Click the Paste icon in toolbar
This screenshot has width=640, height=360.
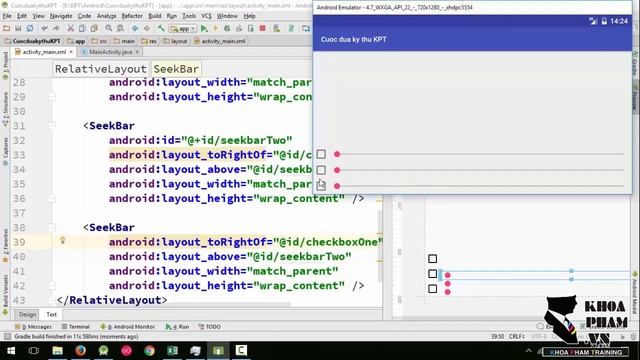point(94,28)
